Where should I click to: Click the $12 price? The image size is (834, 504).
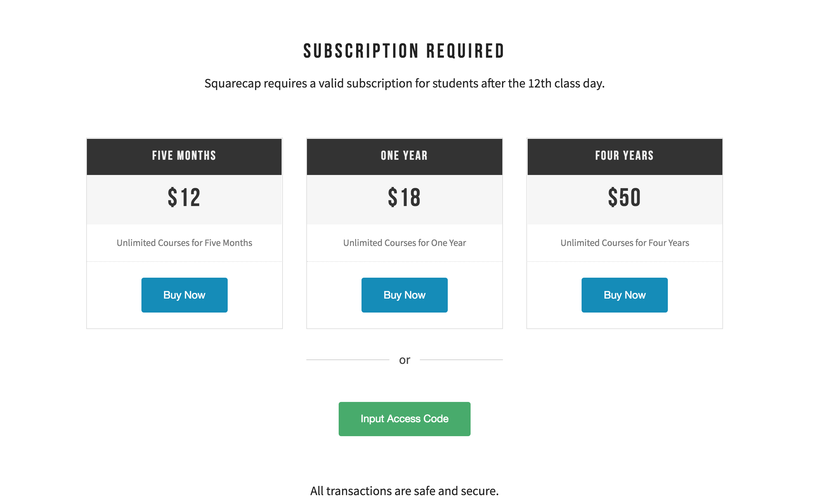184,197
